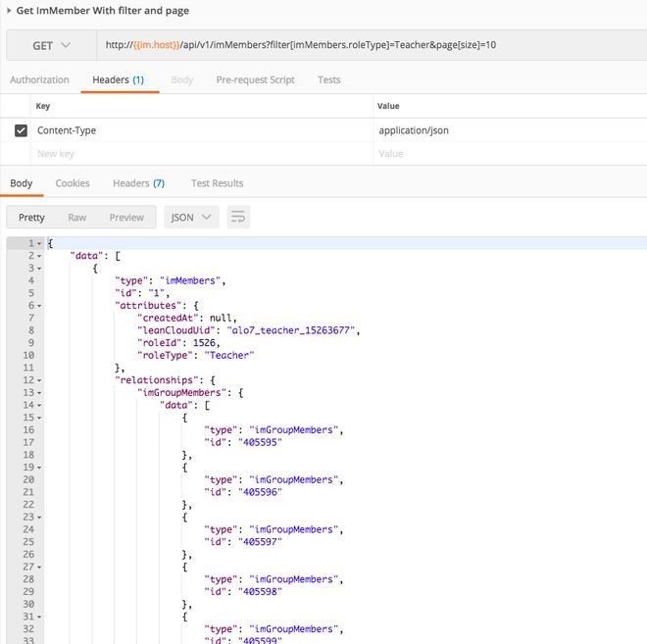The width and height of the screenshot is (647, 644).
Task: Click the id value "405596"
Action: [x=261, y=492]
